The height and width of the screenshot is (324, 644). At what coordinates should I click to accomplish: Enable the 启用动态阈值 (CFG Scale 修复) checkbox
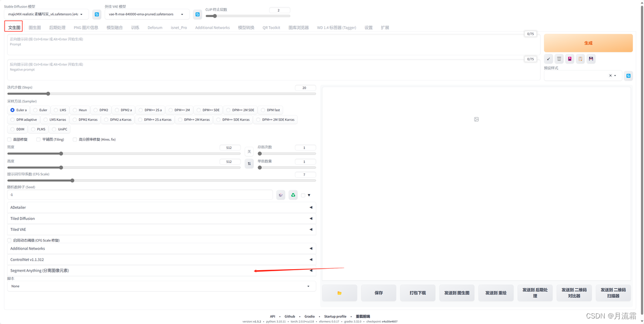tap(9, 240)
